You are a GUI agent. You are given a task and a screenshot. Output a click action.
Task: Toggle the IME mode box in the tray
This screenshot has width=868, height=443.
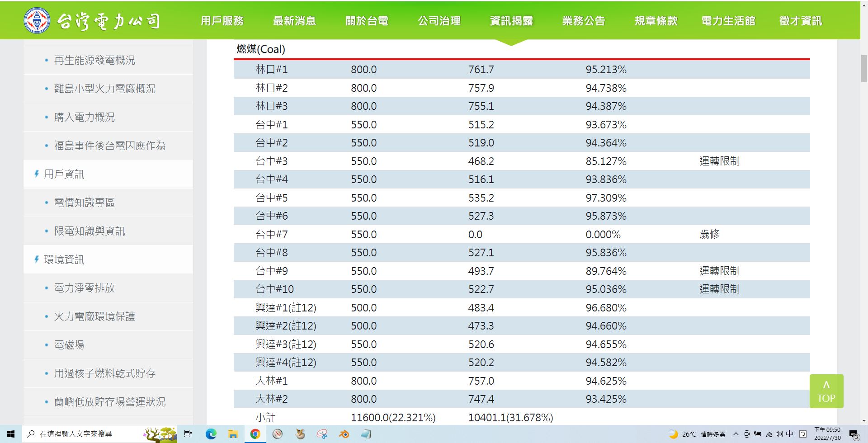pyautogui.click(x=803, y=434)
